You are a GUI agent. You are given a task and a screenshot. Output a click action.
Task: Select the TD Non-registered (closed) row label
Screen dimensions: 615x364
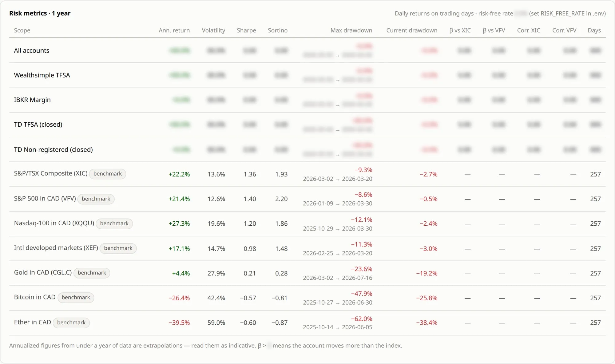click(54, 149)
